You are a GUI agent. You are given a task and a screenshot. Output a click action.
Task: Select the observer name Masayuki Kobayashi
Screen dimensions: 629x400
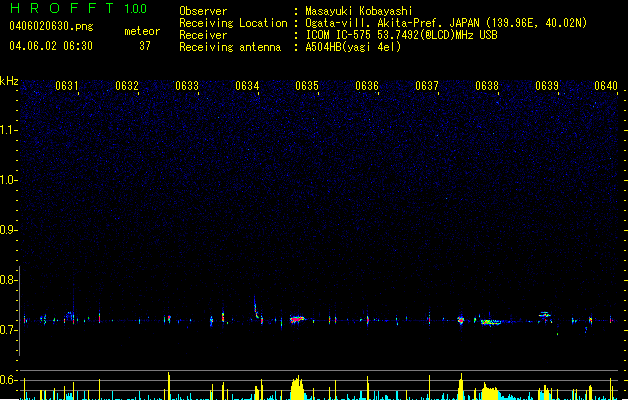click(359, 11)
